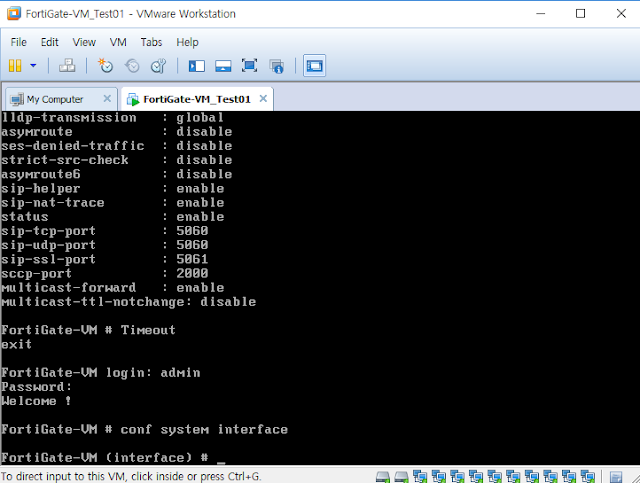
Task: Click the 'sip-tcp-port : 5060' line
Action: click(x=104, y=231)
